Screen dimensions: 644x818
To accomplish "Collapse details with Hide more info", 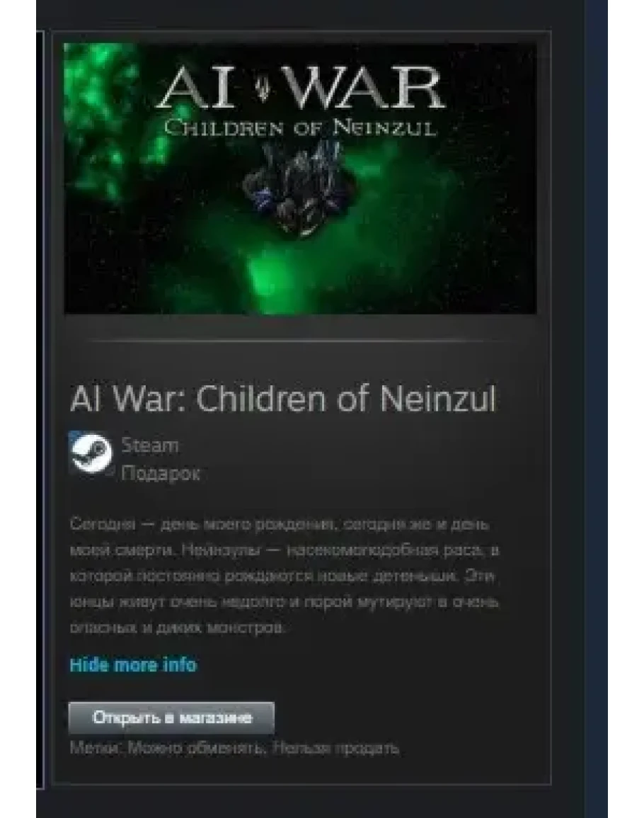I will tap(133, 664).
